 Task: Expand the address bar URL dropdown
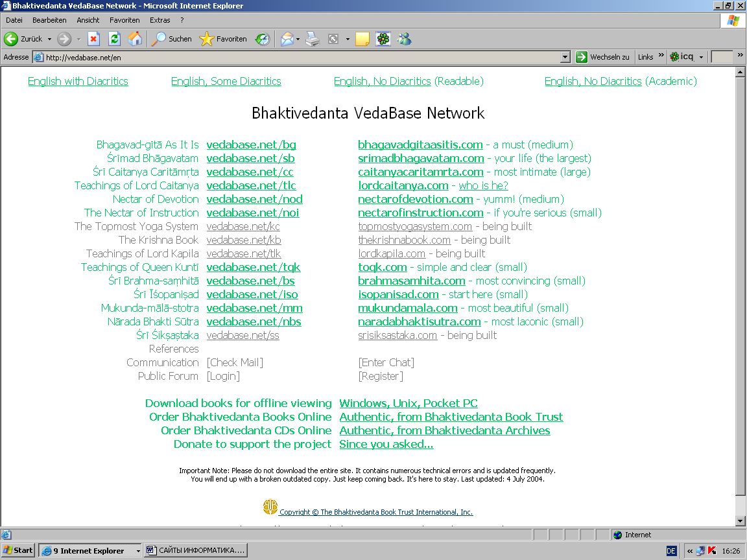point(565,57)
